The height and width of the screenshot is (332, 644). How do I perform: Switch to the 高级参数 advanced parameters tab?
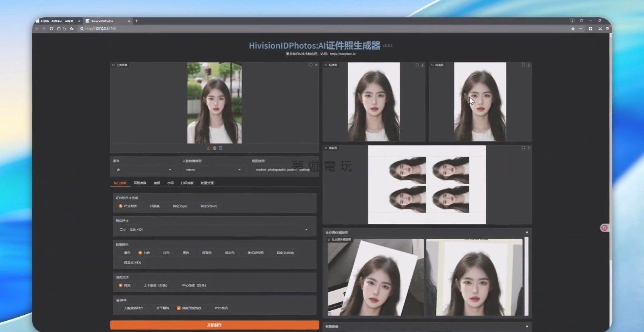pyautogui.click(x=140, y=183)
